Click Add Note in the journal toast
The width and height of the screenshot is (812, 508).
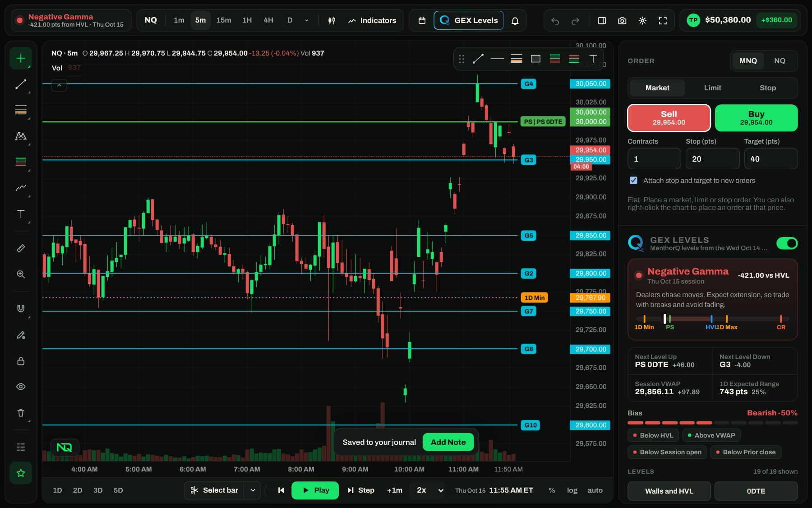tap(448, 442)
